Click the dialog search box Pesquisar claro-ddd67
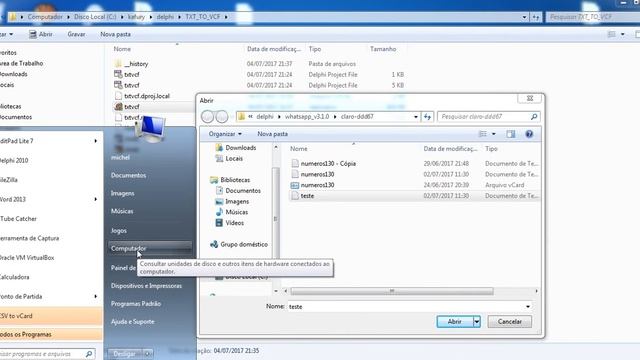 tap(484, 117)
